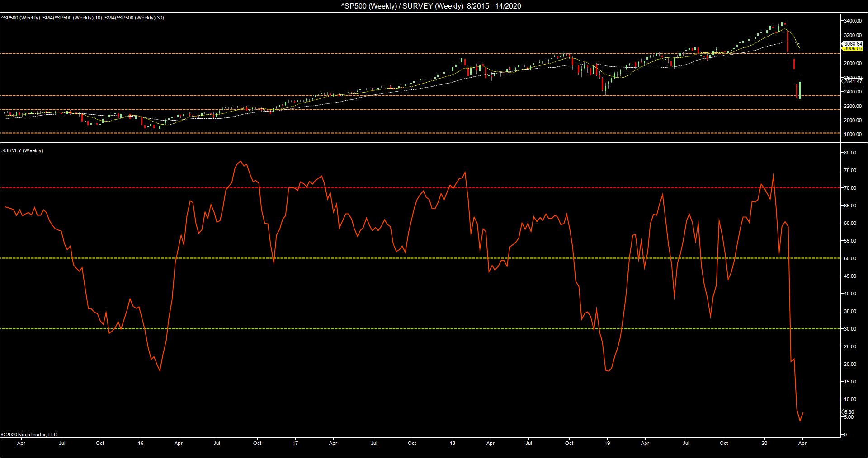The height and width of the screenshot is (458, 868).
Task: Click the 80.00 survey axis label
Action: pos(850,153)
